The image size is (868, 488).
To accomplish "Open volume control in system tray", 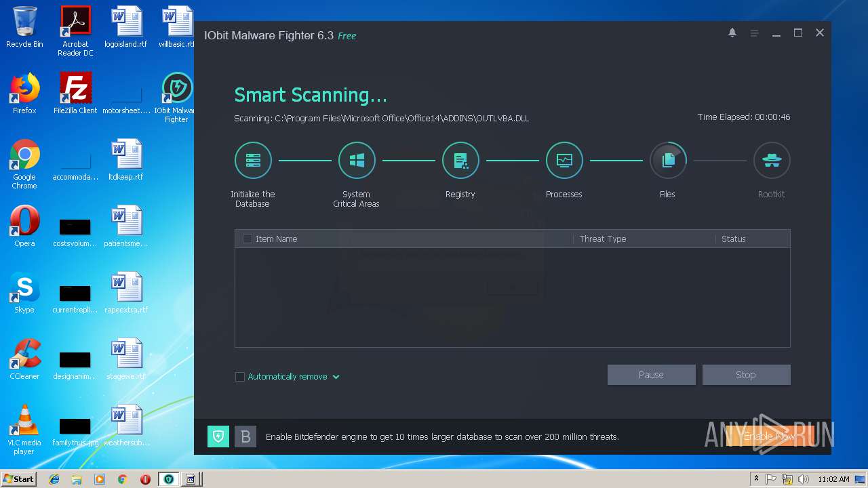I will (x=804, y=479).
